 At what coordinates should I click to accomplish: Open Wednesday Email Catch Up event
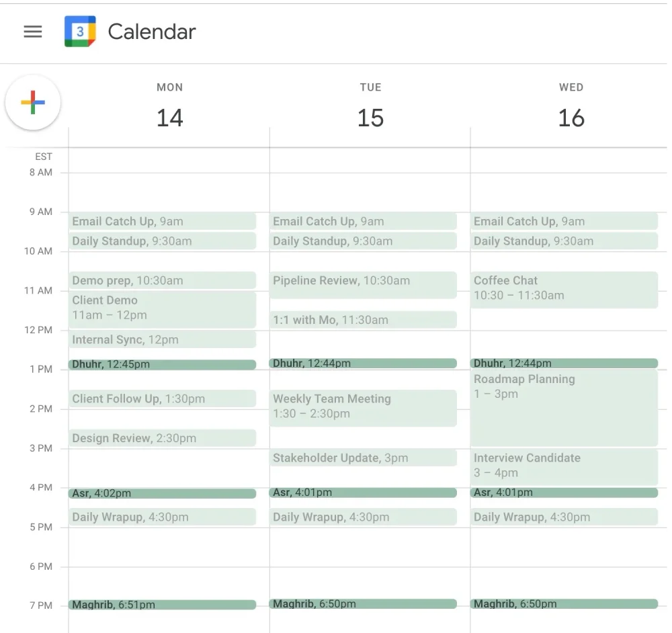[x=564, y=221]
